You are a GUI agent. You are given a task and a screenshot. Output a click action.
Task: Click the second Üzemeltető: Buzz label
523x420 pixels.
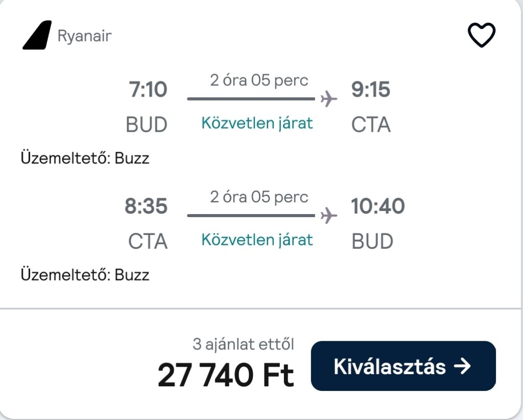pyautogui.click(x=85, y=274)
